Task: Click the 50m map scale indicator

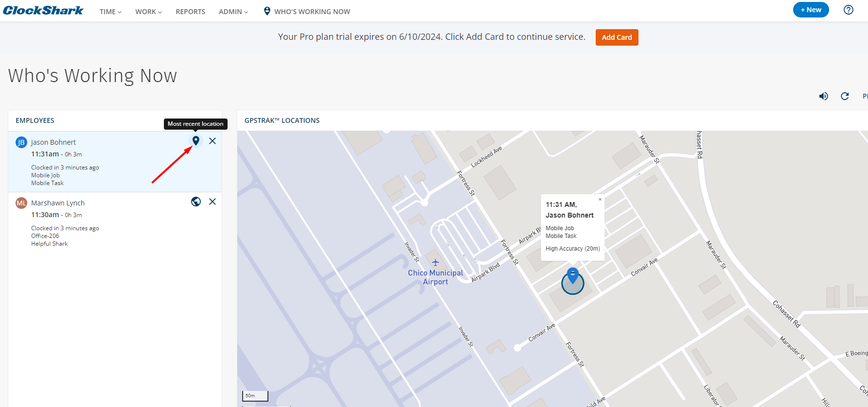Action: click(255, 396)
